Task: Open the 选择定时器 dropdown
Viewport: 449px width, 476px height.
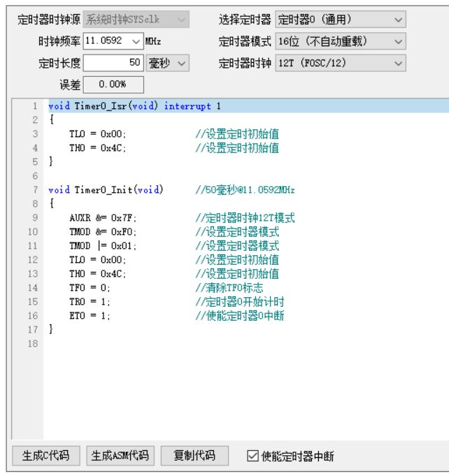Action: (341, 20)
